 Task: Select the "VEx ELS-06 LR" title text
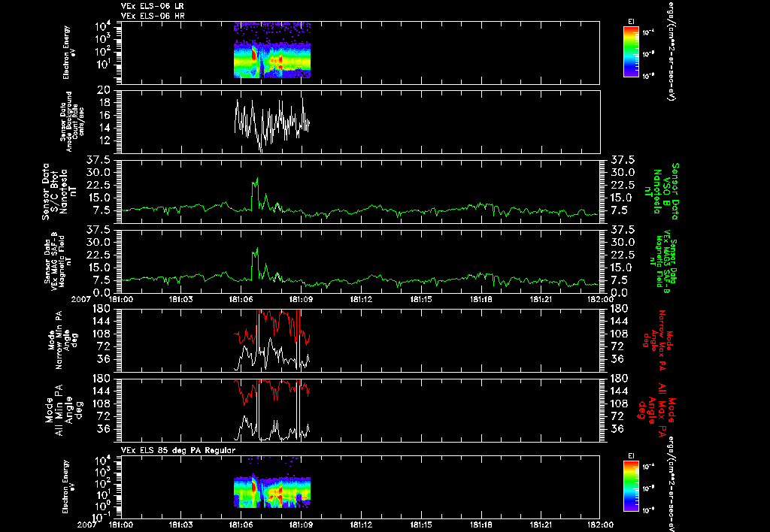point(153,6)
